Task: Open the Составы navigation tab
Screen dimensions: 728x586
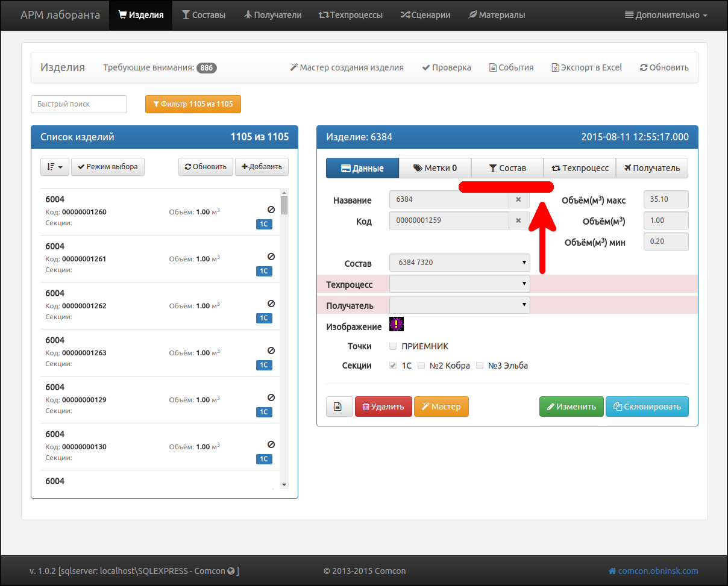Action: (204, 15)
